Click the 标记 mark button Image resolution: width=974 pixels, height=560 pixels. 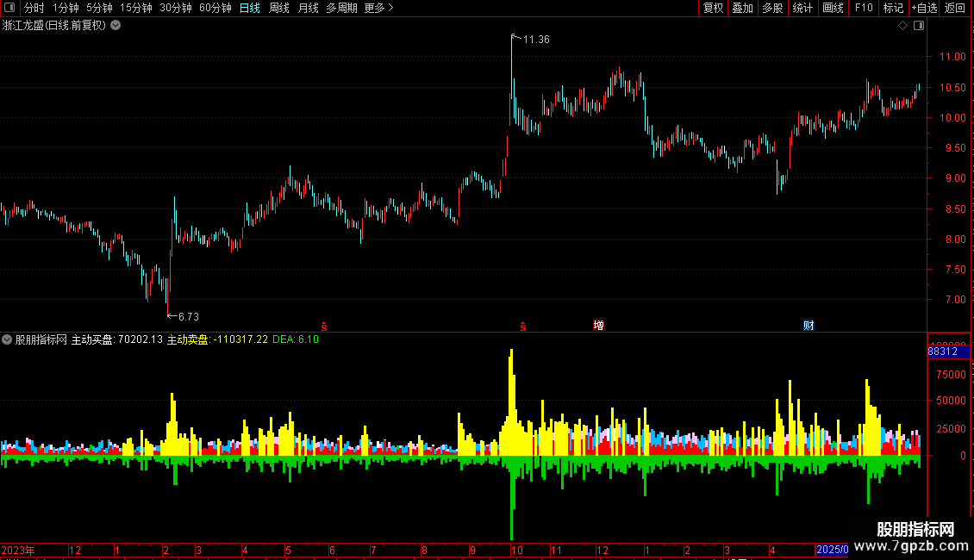pyautogui.click(x=893, y=8)
